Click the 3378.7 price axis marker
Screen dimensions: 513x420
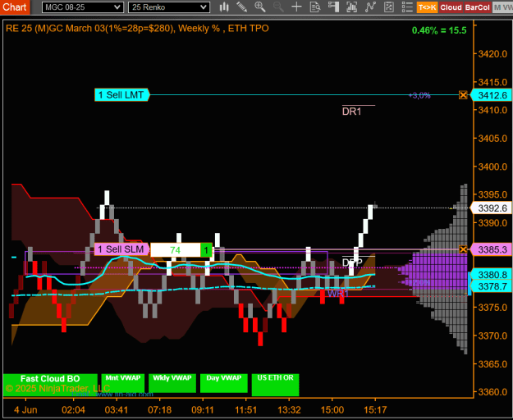(491, 286)
